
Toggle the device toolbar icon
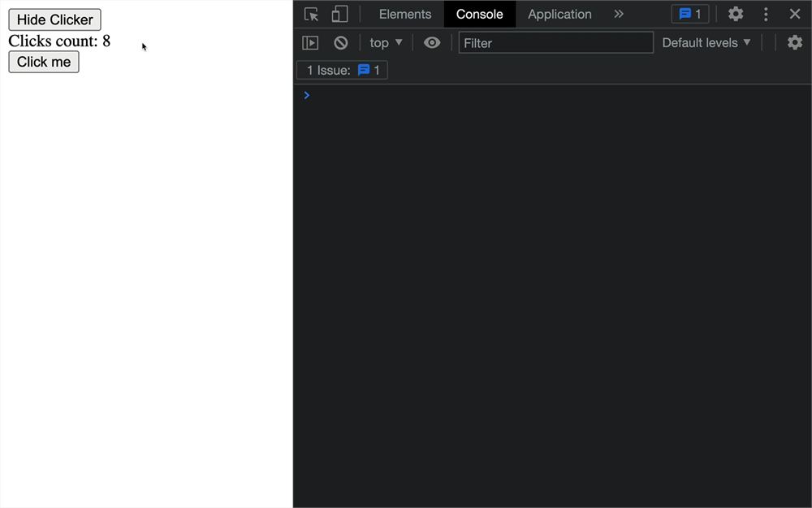click(339, 14)
